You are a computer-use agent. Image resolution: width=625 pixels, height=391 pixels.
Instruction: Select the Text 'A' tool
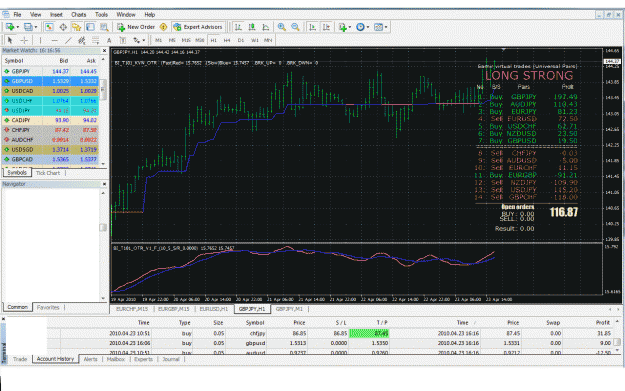click(109, 40)
